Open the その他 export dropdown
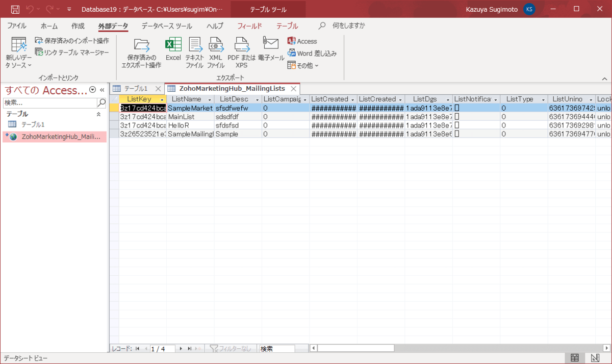Viewport: 612px width, 364px height. click(303, 65)
